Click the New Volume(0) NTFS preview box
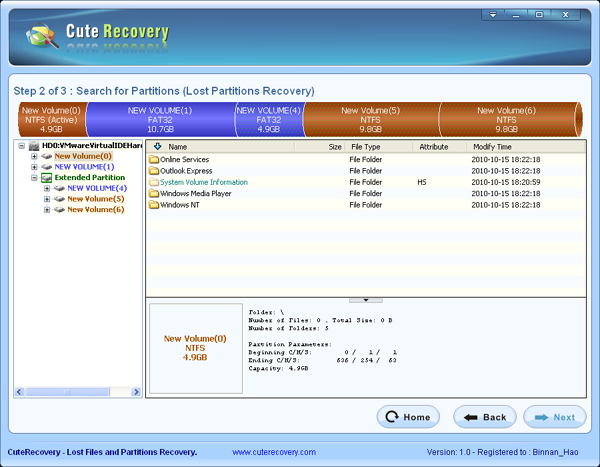The width and height of the screenshot is (600, 467). [x=196, y=348]
